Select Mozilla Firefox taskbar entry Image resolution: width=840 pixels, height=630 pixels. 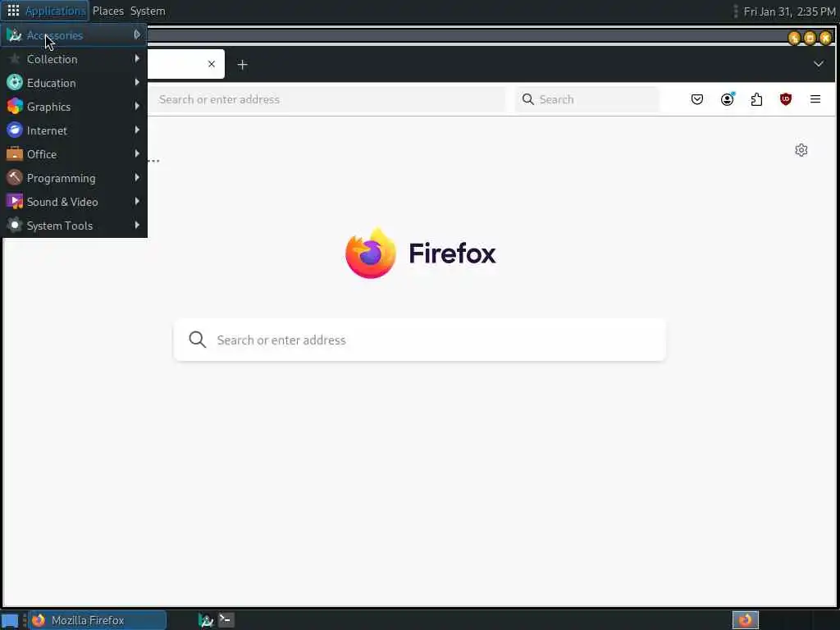point(98,620)
